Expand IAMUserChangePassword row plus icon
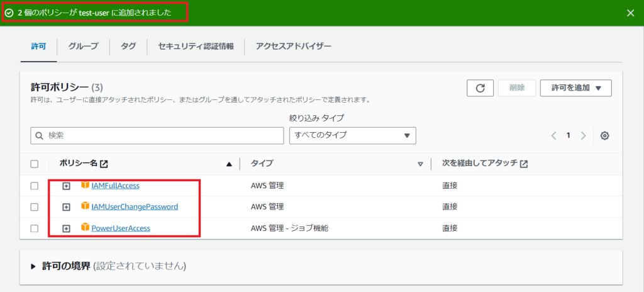644x292 pixels. pos(66,207)
